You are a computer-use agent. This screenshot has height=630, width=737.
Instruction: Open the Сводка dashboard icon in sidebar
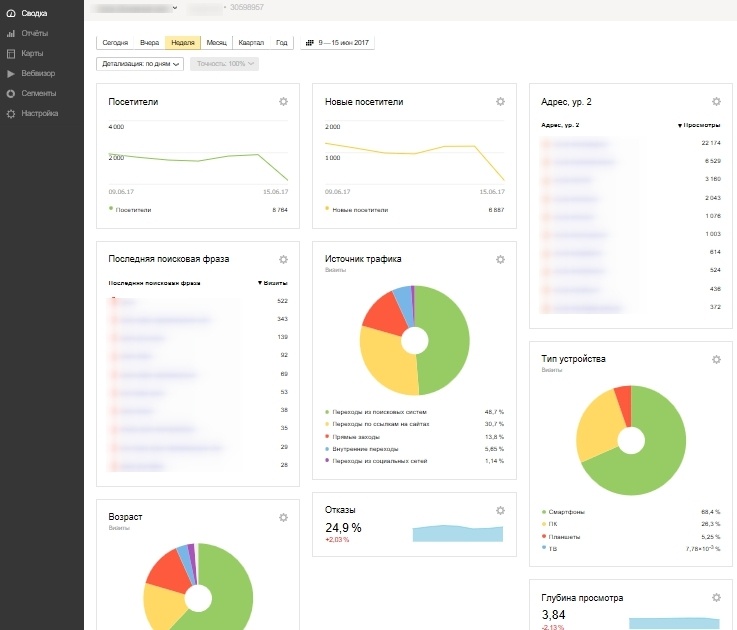[11, 14]
